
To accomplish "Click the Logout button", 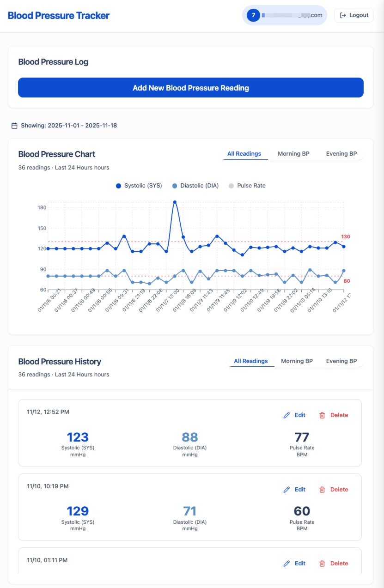I will (x=354, y=15).
